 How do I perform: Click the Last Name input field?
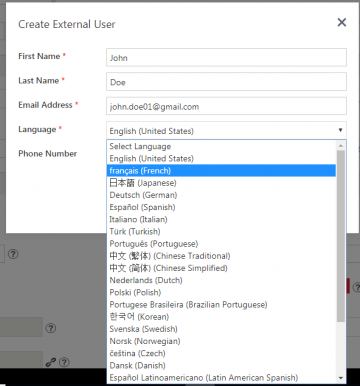click(226, 82)
